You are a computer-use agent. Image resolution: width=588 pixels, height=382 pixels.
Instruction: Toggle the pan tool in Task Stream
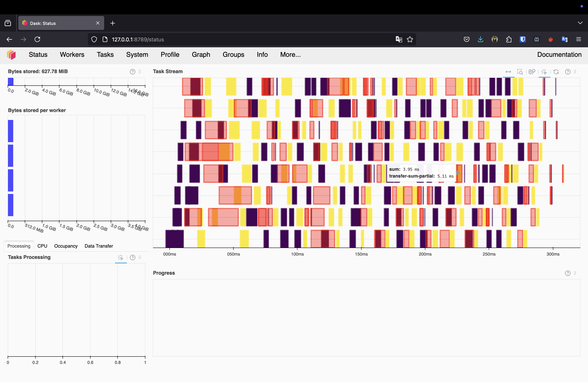(x=508, y=72)
